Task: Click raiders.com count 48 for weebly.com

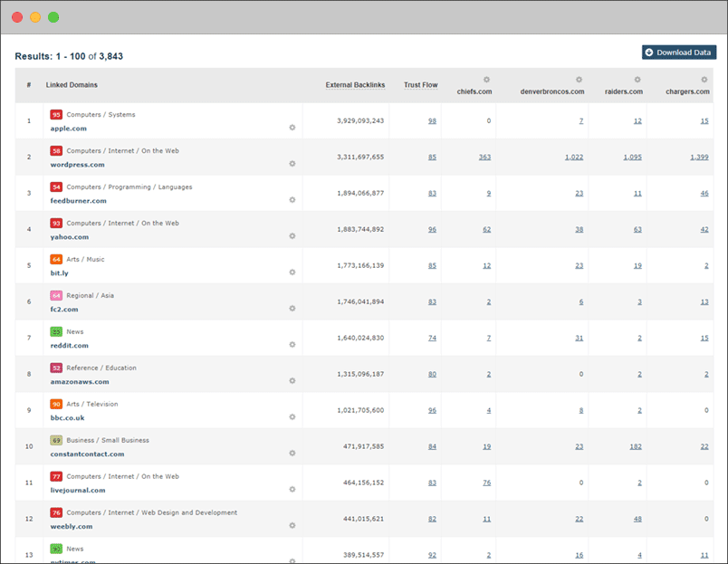Action: pyautogui.click(x=637, y=520)
